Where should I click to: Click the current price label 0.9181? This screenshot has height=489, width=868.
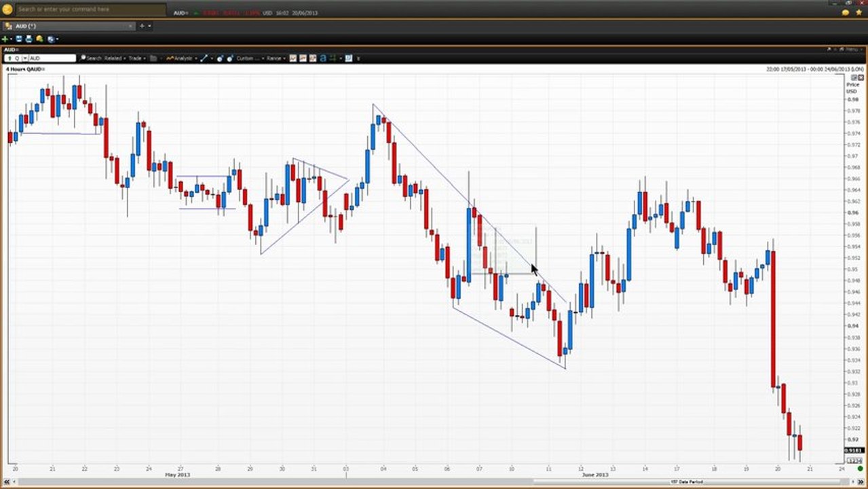[853, 450]
